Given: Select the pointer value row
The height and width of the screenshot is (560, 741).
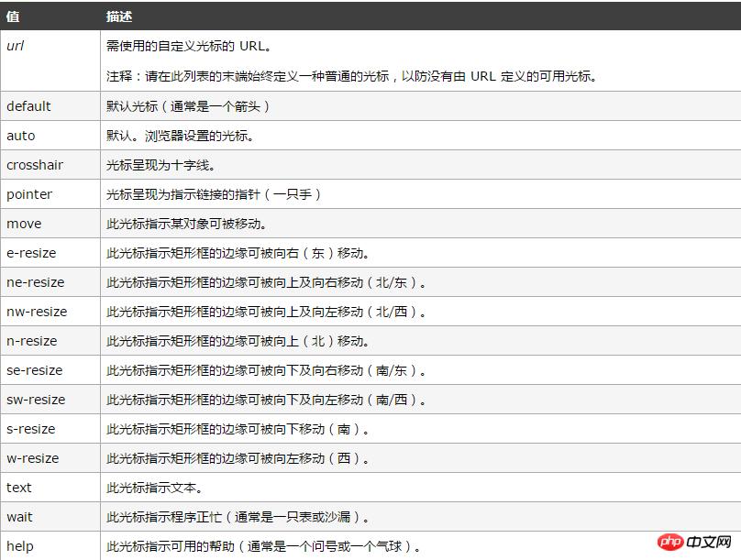Looking at the screenshot, I should coord(28,193).
